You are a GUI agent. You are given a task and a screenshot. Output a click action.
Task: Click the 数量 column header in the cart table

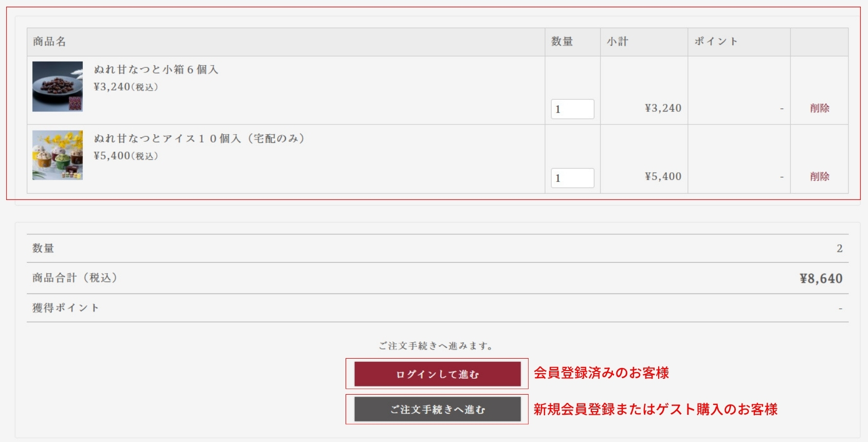coord(562,42)
